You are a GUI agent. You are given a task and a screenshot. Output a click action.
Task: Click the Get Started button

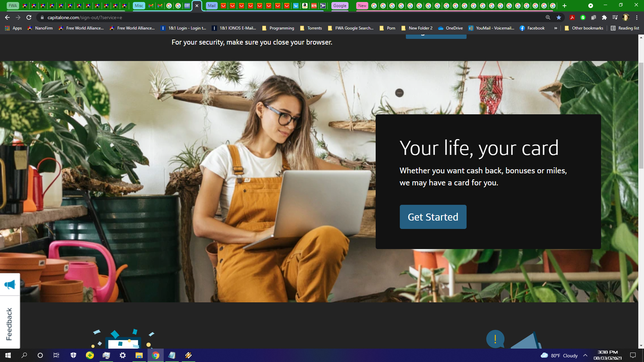pos(433,217)
